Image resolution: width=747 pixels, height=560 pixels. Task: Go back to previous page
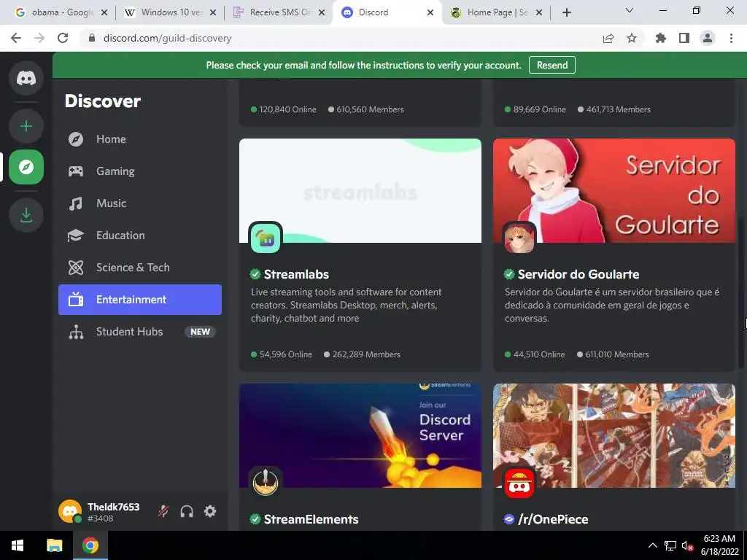click(x=16, y=38)
